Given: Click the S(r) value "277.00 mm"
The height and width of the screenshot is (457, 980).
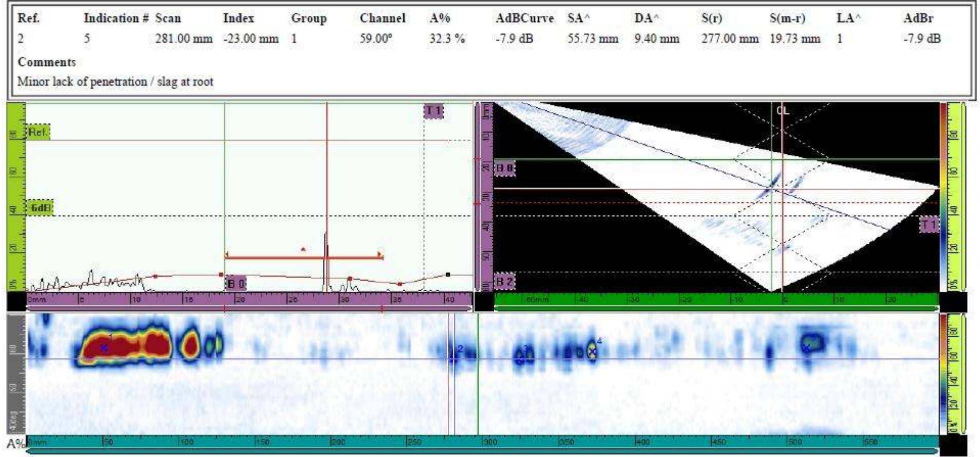Looking at the screenshot, I should click(x=730, y=38).
